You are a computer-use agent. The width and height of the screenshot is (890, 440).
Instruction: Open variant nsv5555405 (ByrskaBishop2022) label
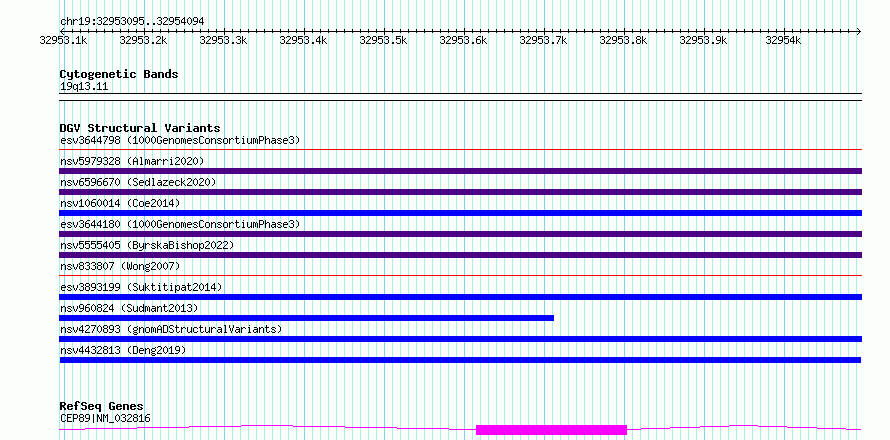click(147, 245)
